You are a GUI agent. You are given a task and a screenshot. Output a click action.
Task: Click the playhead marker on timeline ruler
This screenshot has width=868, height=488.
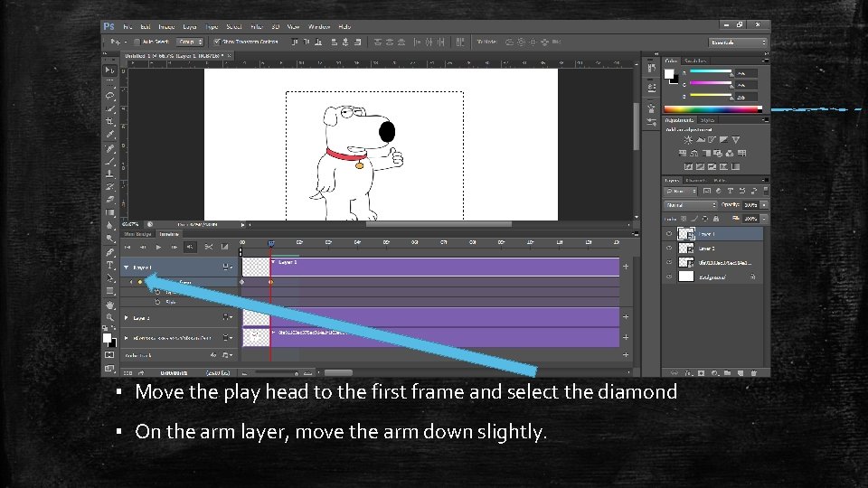[270, 243]
